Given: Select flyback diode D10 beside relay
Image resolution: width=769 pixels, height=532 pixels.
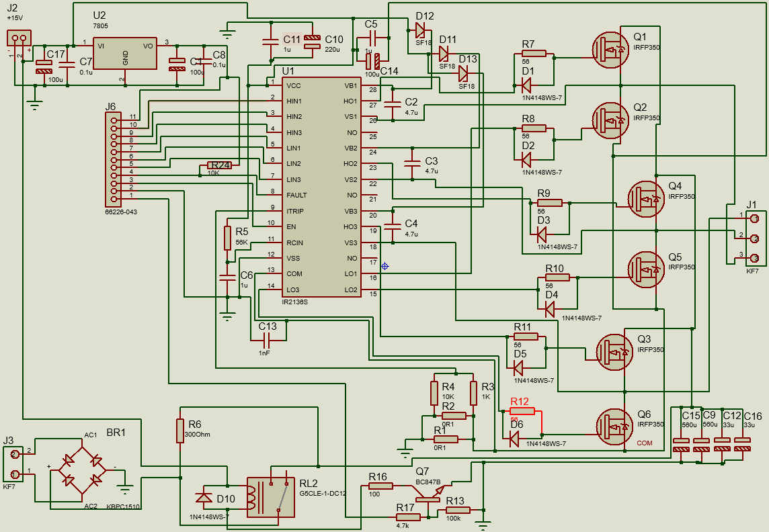Looking at the screenshot, I should pos(204,497).
